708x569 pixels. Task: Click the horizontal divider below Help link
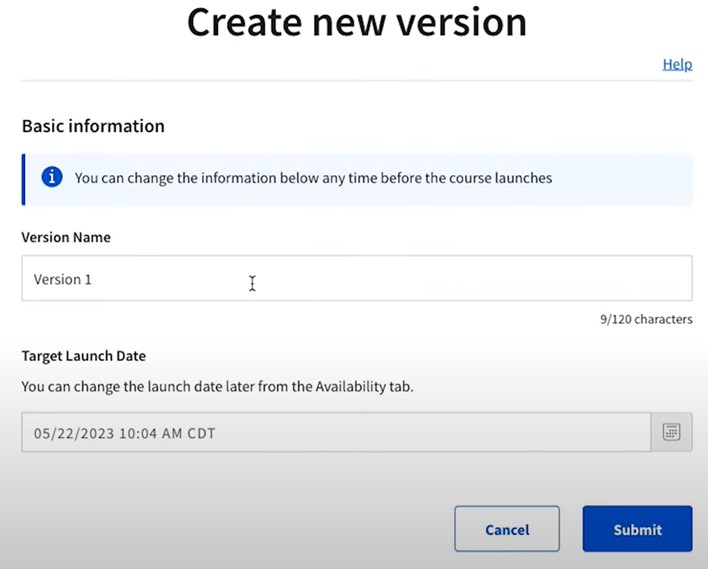(356, 81)
